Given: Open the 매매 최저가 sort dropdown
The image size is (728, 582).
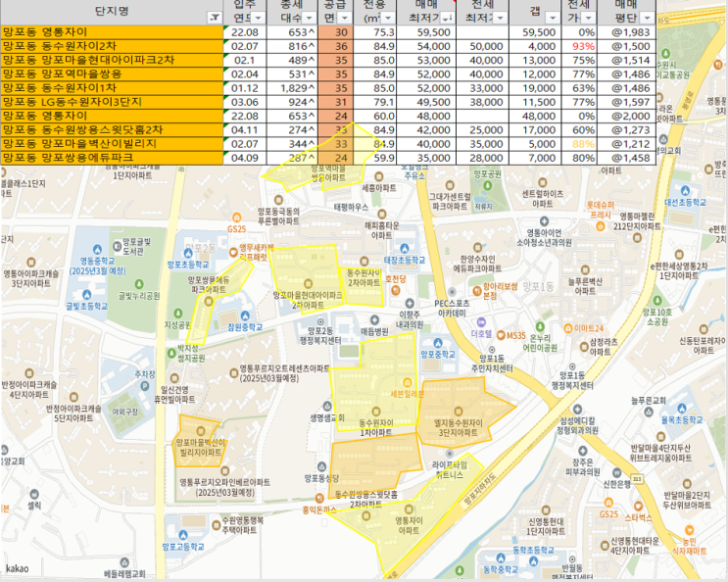Looking at the screenshot, I should [x=448, y=18].
